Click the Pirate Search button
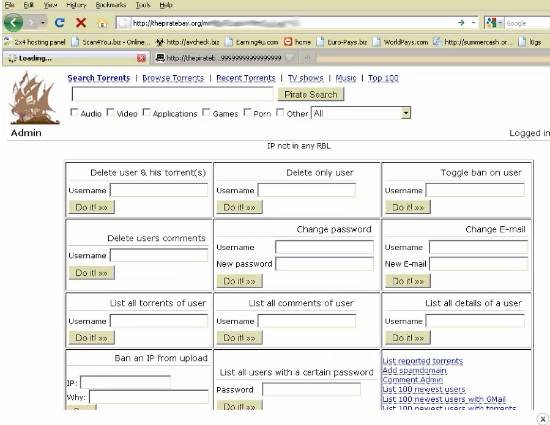The image size is (550, 425). (310, 94)
